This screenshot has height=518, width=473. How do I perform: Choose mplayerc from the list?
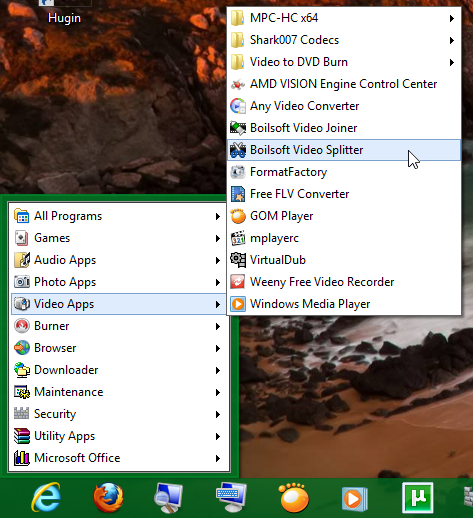[x=344, y=238]
